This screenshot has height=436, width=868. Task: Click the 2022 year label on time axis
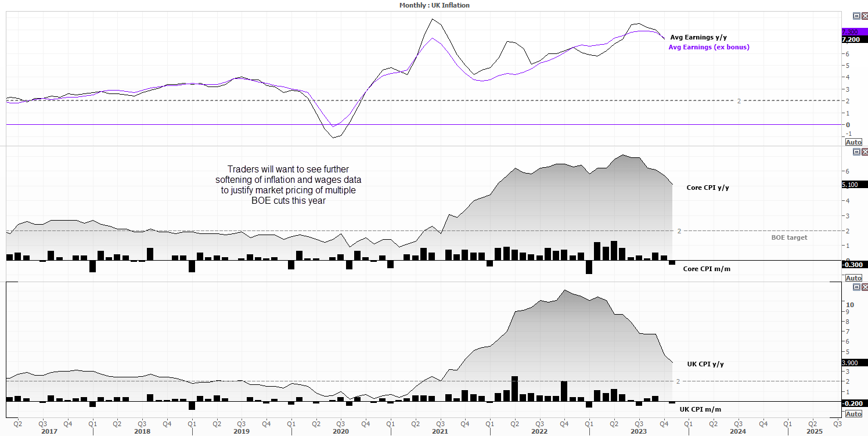coord(539,431)
